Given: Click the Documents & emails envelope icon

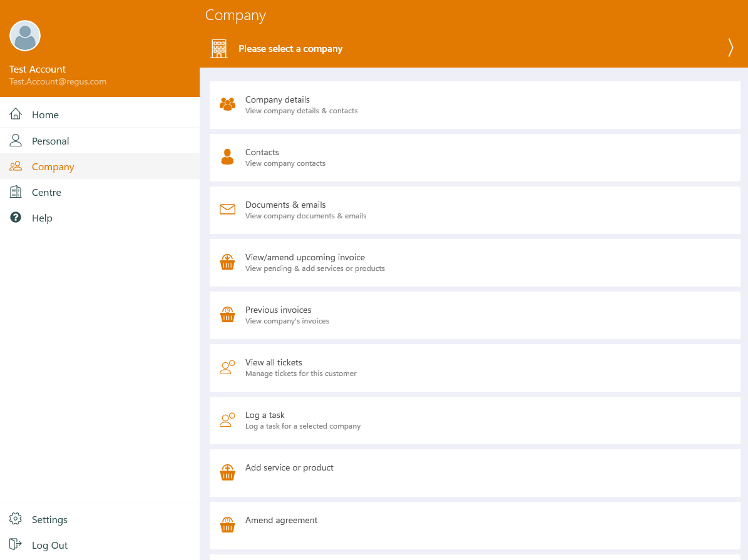Looking at the screenshot, I should 227,210.
